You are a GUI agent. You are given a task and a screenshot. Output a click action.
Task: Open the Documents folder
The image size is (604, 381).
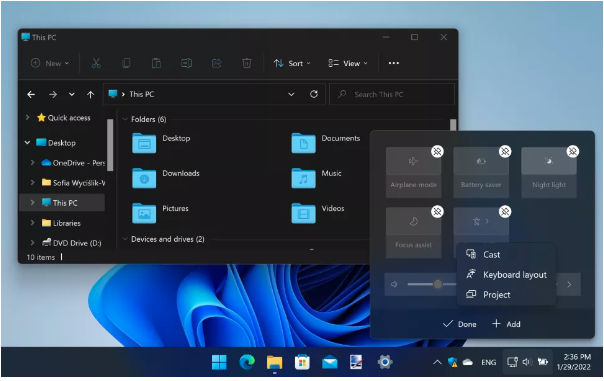pos(304,143)
